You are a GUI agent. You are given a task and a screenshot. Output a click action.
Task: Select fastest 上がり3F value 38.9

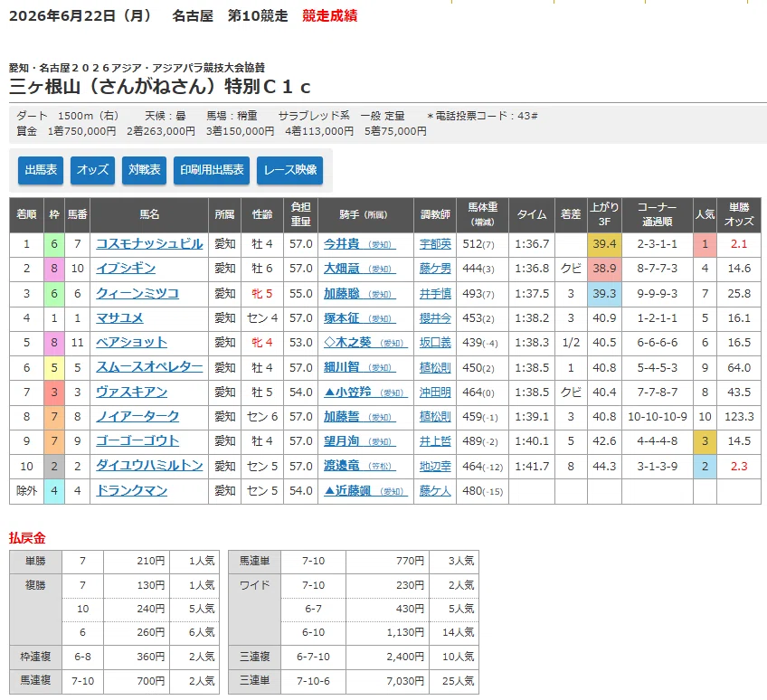tap(604, 269)
